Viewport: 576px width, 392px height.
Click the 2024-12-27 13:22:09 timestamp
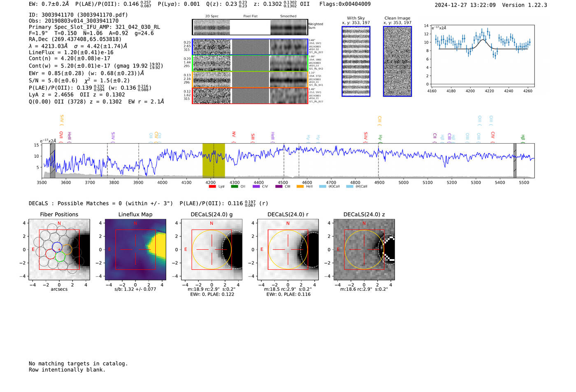(465, 5)
